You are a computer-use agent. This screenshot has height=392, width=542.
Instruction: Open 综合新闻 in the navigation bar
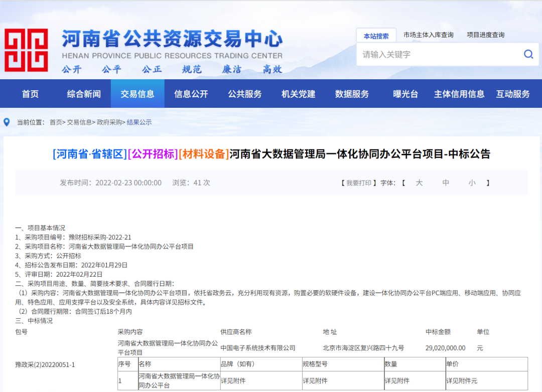84,94
